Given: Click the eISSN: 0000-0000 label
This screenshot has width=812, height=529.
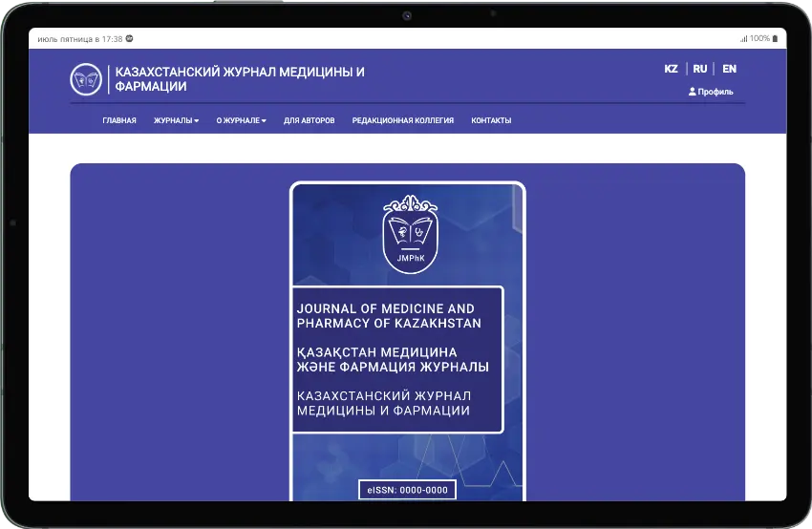Looking at the screenshot, I should coord(407,490).
